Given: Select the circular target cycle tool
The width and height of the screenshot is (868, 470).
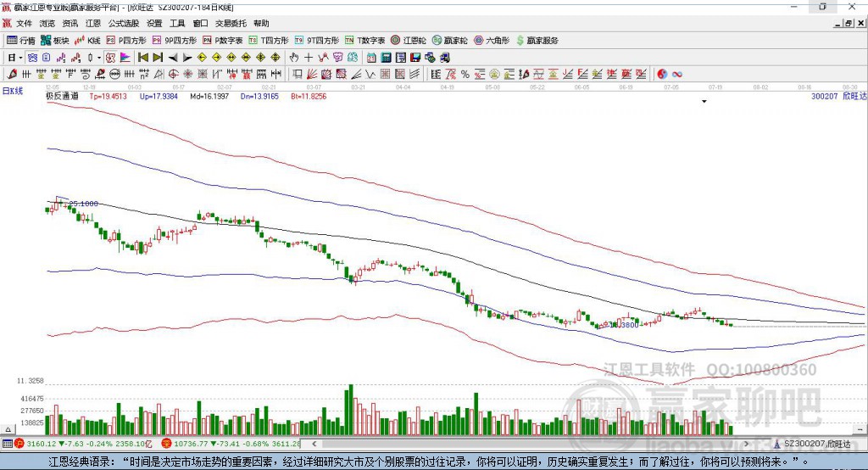Looking at the screenshot, I should [173, 75].
